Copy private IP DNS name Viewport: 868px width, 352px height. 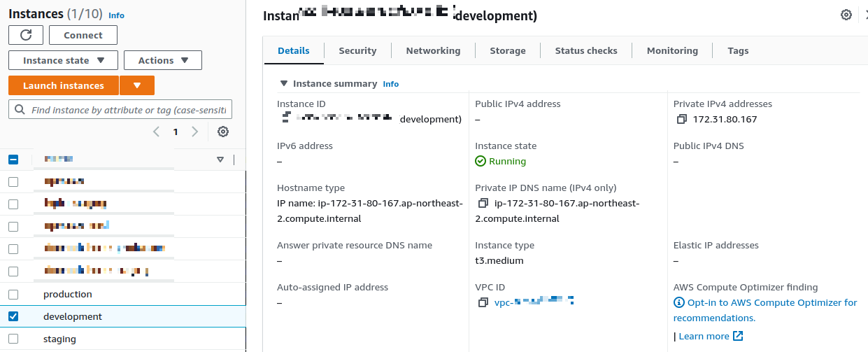483,204
